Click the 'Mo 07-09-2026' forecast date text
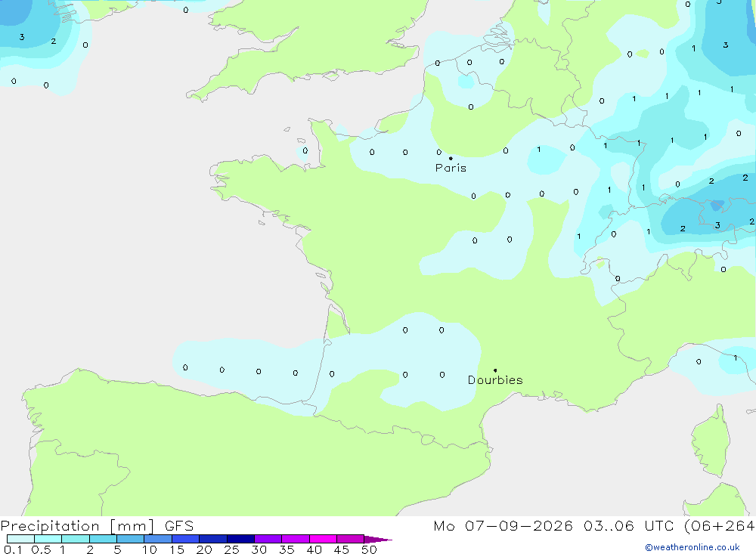756x554 pixels. [503, 525]
